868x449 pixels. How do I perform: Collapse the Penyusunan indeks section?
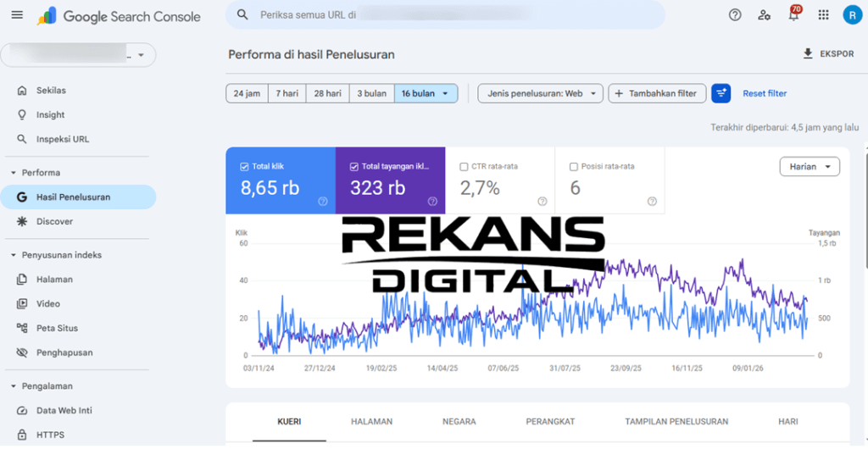(14, 255)
